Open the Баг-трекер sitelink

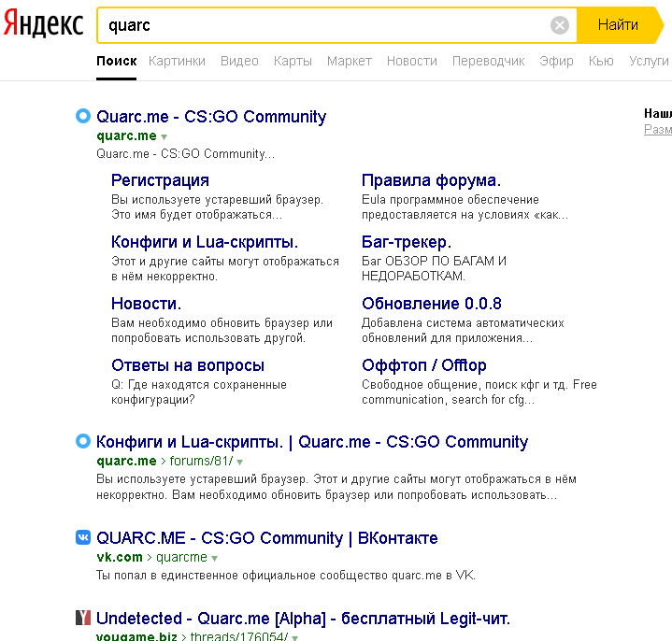click(407, 242)
